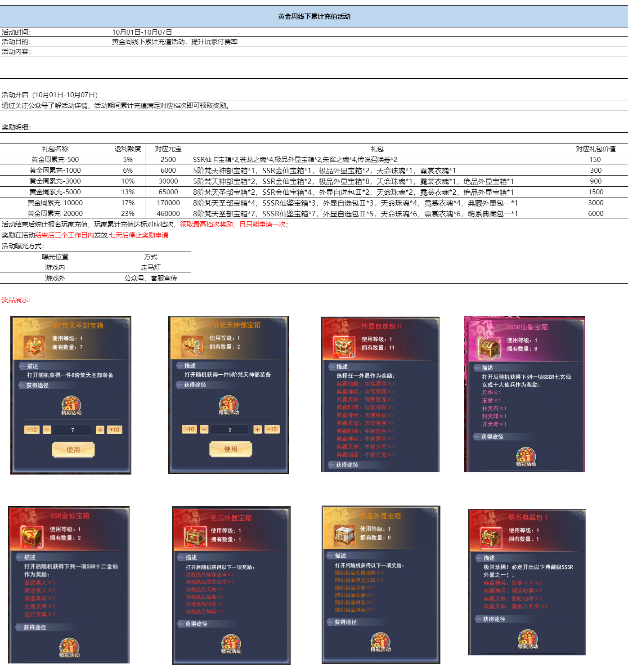
Task: Click 获得途径 header in 外显自选包II card
Action: [347, 465]
